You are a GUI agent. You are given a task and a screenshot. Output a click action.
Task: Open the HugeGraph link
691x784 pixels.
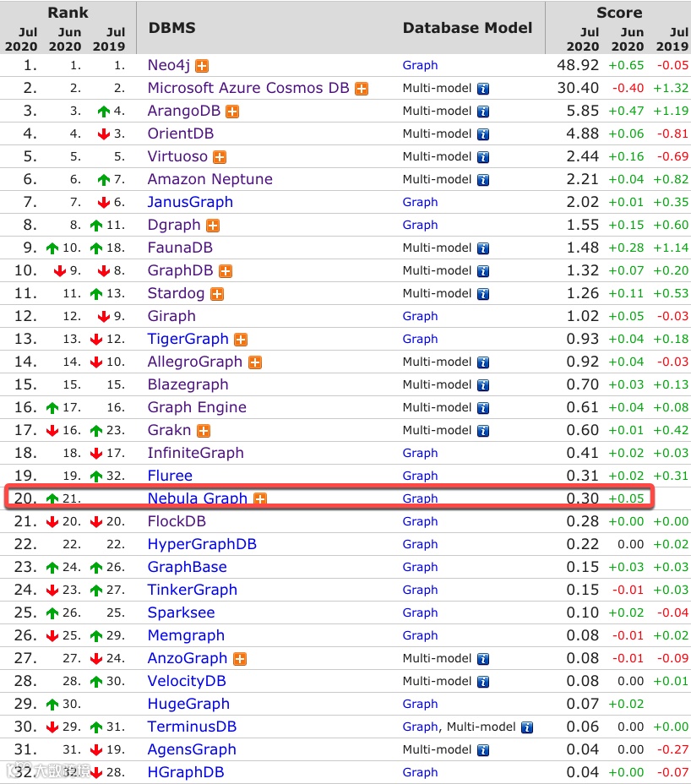tap(188, 704)
